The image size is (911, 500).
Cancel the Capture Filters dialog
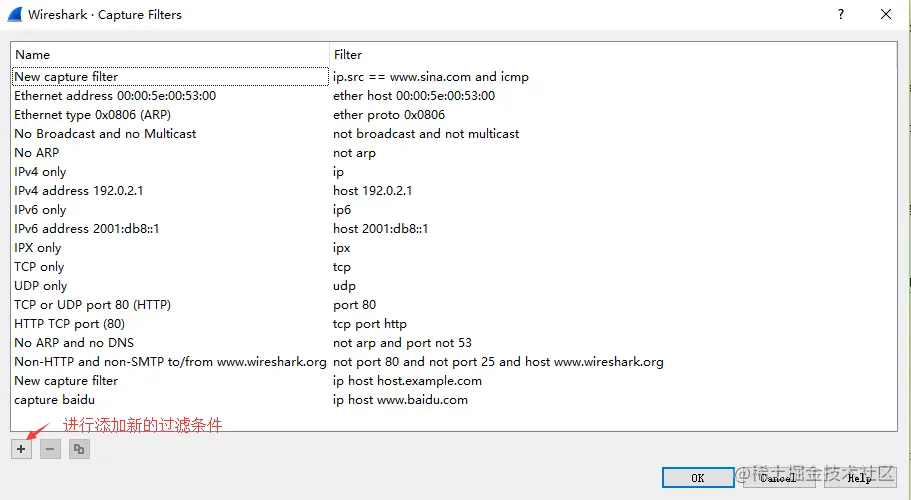pyautogui.click(x=779, y=478)
